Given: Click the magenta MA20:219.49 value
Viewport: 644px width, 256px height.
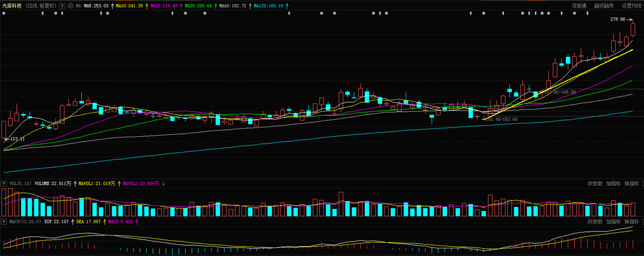Looking at the screenshot, I should [164, 6].
